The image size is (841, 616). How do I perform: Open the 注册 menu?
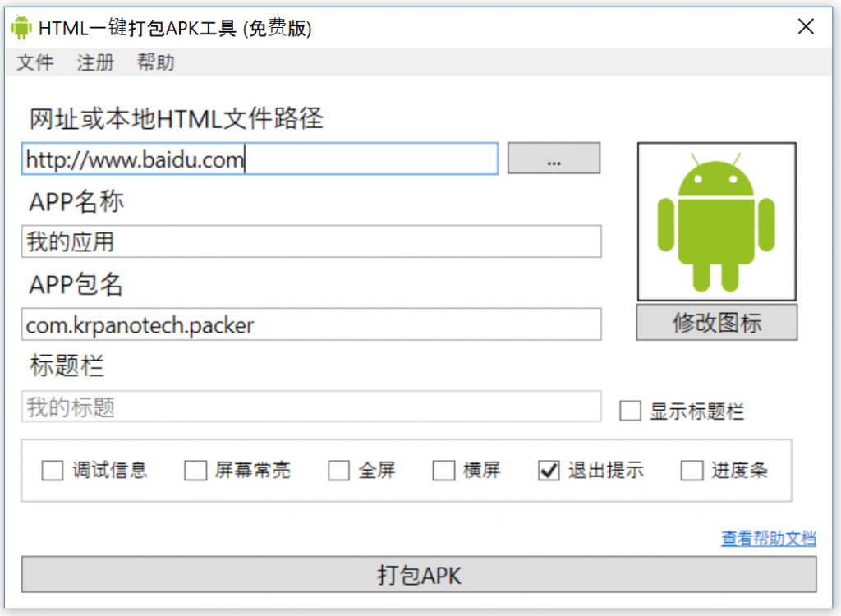(x=95, y=62)
